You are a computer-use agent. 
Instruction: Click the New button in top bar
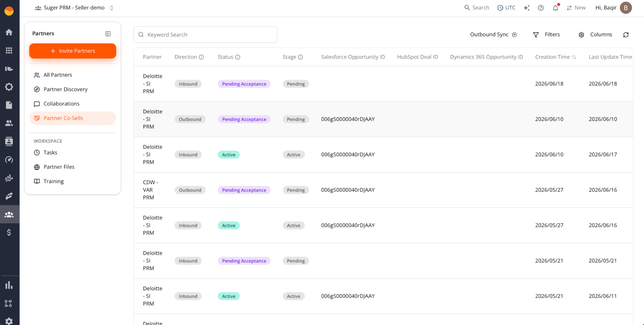point(576,8)
